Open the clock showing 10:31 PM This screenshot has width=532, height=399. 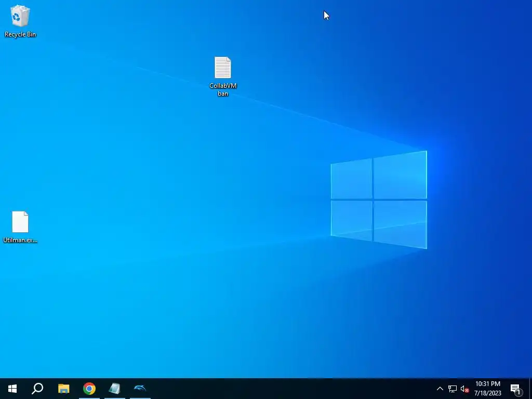coord(487,389)
